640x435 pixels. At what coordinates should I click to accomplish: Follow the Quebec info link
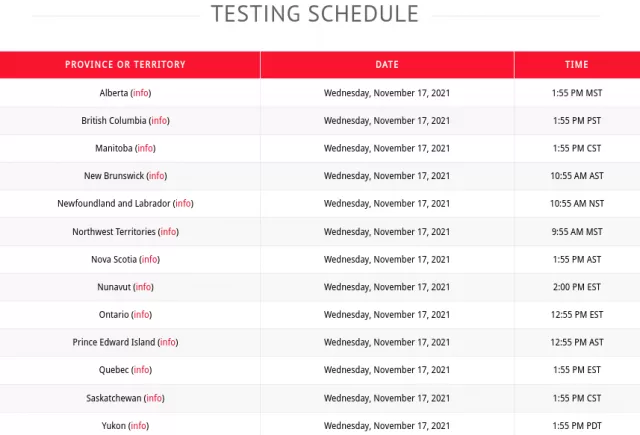[x=142, y=370]
